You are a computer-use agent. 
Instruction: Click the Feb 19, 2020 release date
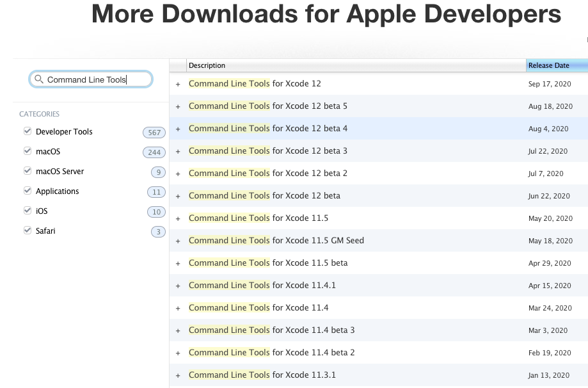(550, 353)
